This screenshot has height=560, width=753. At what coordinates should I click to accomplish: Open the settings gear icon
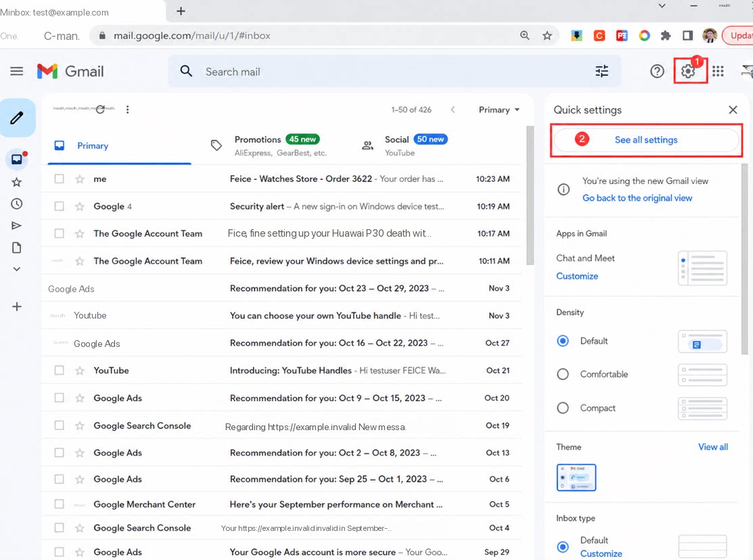click(x=688, y=72)
